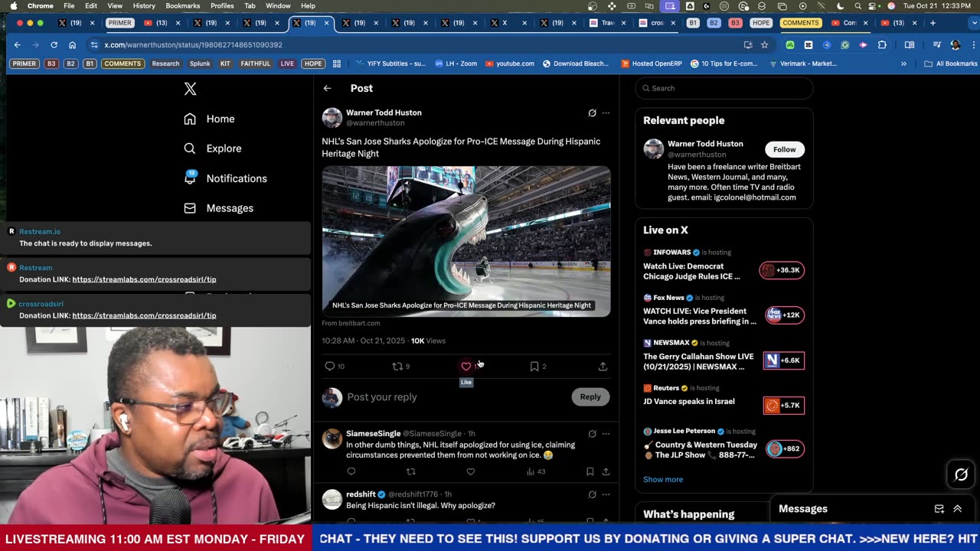
Task: Share the post using the share icon
Action: 603,367
